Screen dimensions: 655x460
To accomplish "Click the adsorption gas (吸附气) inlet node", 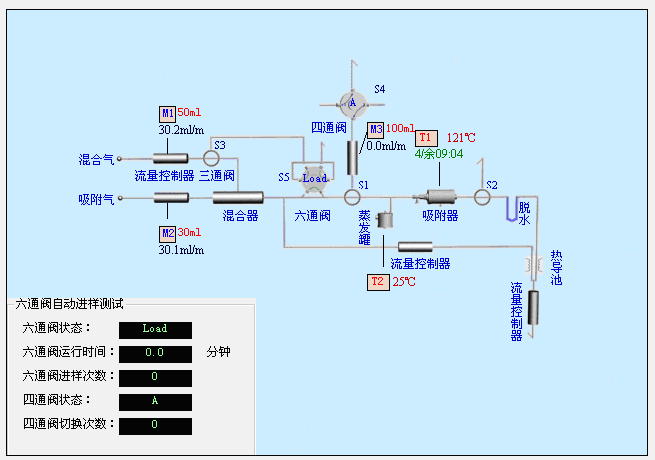I will (120, 198).
